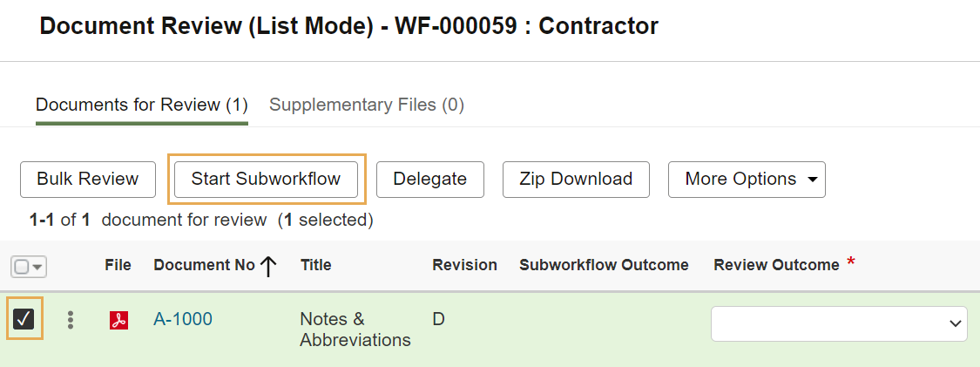
Task: Click the sort arrow beside Document No
Action: [268, 266]
